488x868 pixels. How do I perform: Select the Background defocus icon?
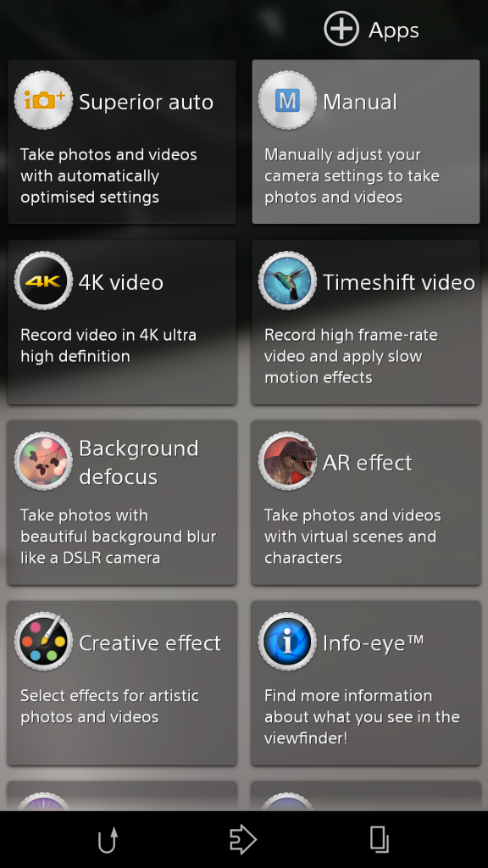coord(43,461)
